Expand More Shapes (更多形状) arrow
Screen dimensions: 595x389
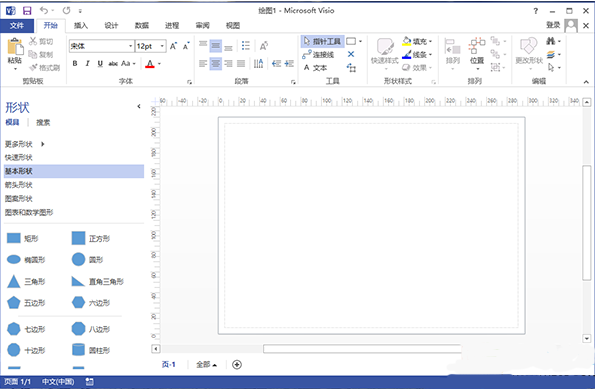pyautogui.click(x=43, y=144)
